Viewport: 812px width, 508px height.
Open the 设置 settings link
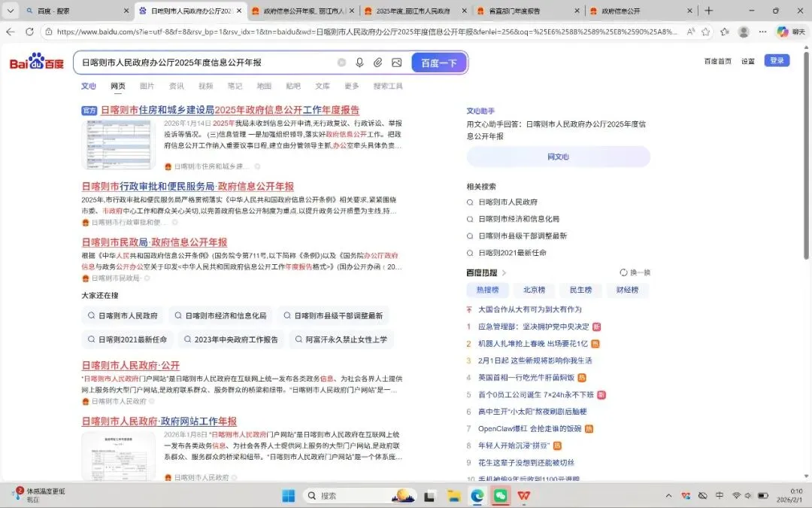[x=748, y=61]
